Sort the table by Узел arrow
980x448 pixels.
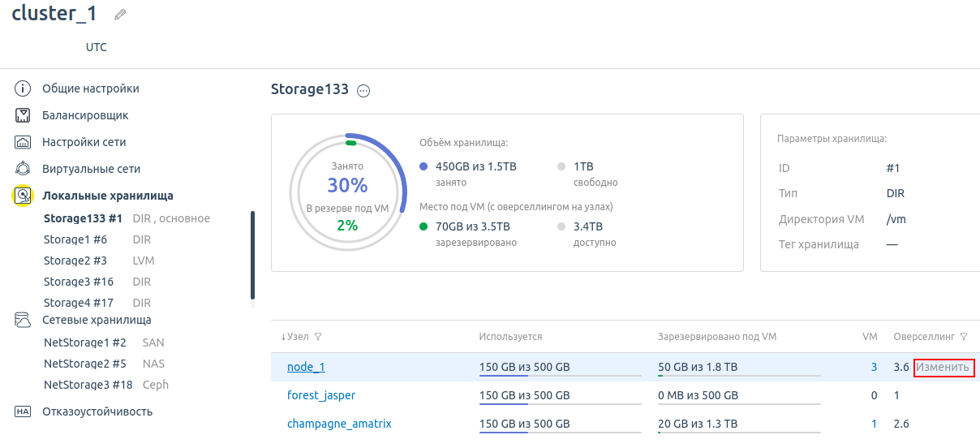click(284, 337)
